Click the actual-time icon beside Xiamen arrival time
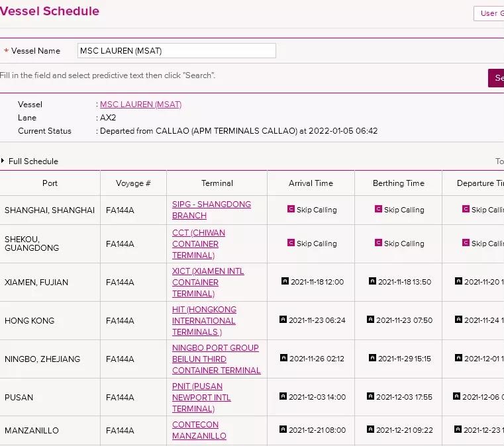504x446 pixels. (x=285, y=281)
